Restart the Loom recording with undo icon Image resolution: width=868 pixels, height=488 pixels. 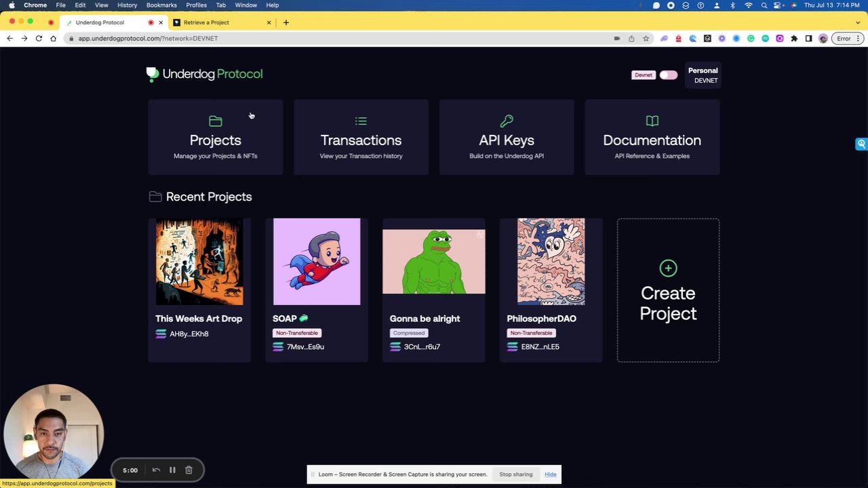point(156,470)
